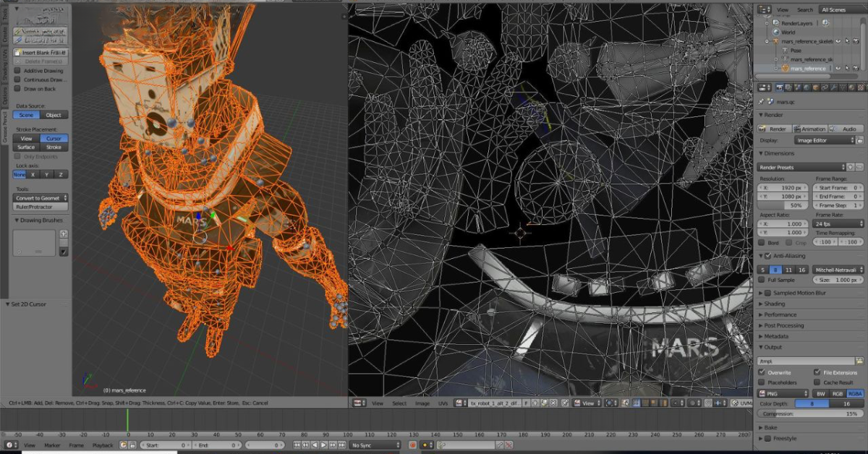The width and height of the screenshot is (868, 454).
Task: Select the Pose icon under mars_reference_skeleton
Action: (x=785, y=51)
